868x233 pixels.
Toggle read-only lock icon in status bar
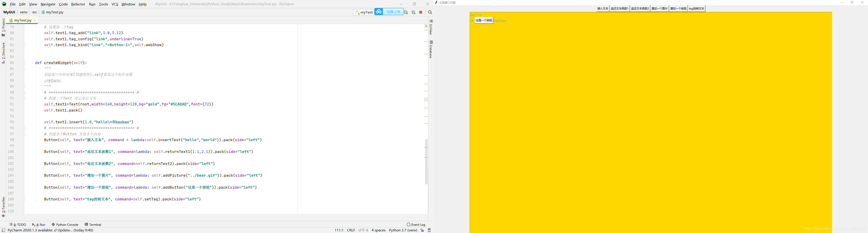[422, 230]
